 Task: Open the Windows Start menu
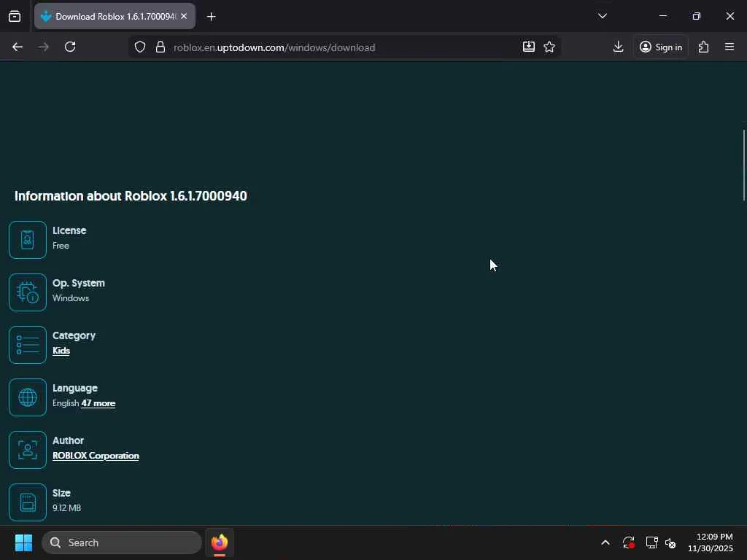(23, 542)
